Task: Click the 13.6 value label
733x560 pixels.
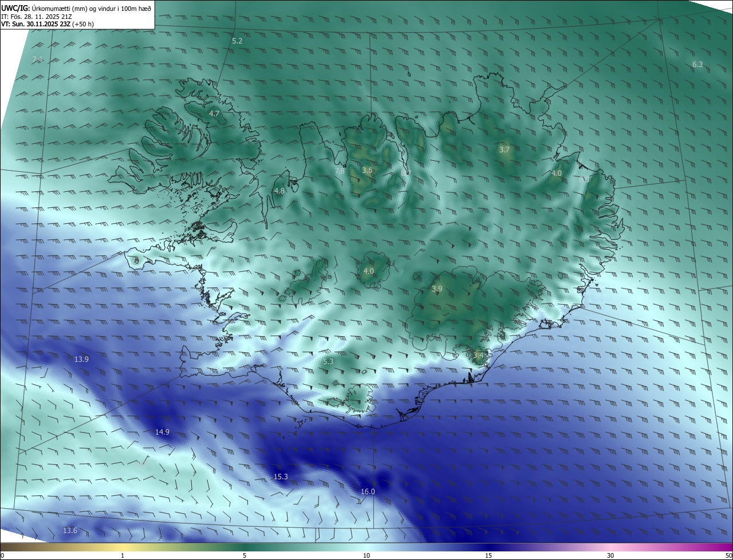Action: click(x=70, y=531)
